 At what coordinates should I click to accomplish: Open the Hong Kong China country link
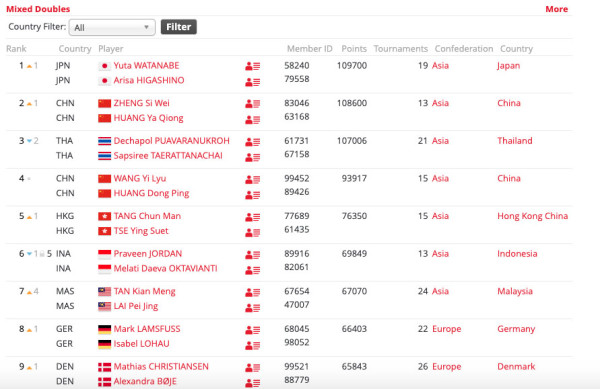click(x=532, y=216)
